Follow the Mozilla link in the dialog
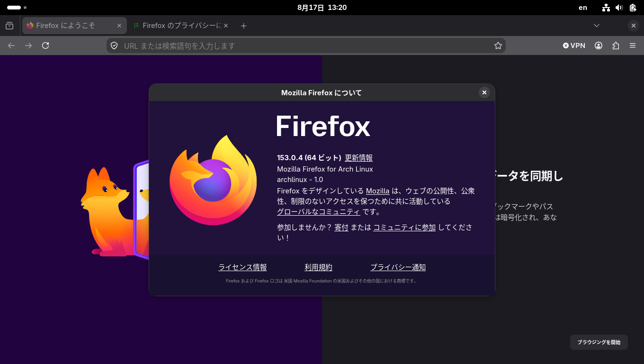Screen dimensions: 644x364 click(377, 191)
